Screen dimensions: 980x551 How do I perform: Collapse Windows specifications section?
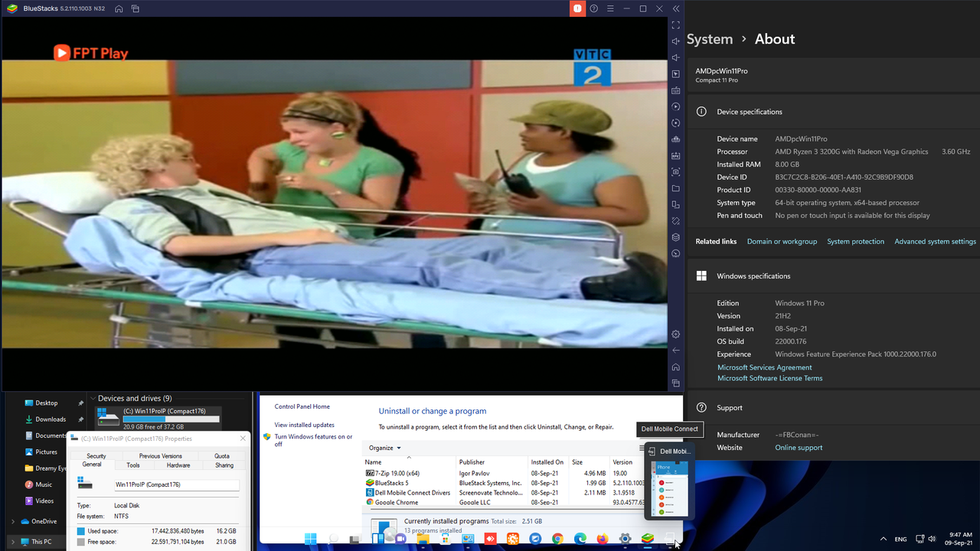tap(831, 276)
